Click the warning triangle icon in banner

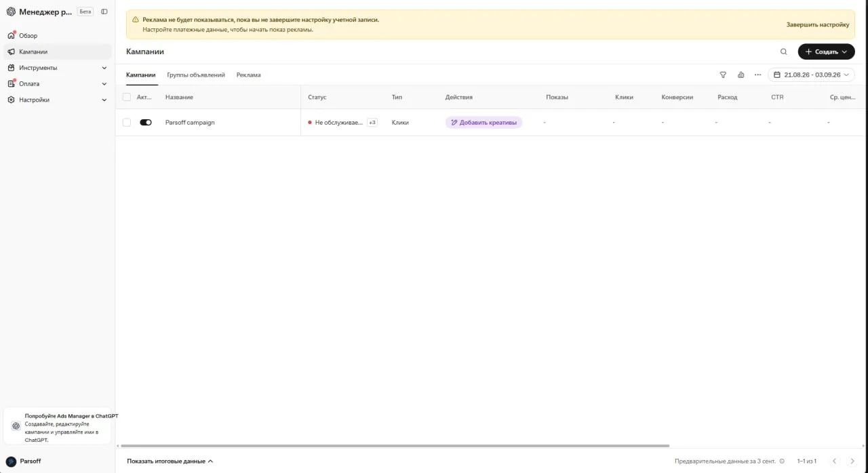pos(136,20)
